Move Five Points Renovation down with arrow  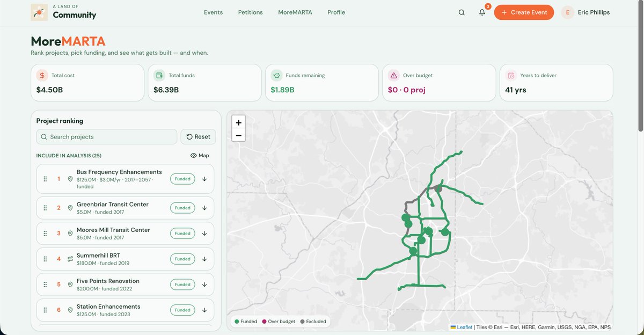pyautogui.click(x=204, y=285)
